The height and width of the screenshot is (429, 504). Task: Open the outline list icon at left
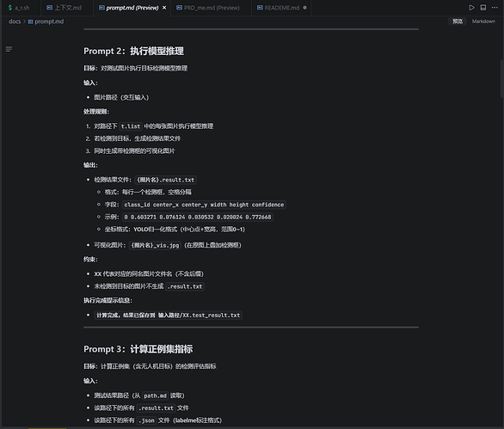(9, 49)
